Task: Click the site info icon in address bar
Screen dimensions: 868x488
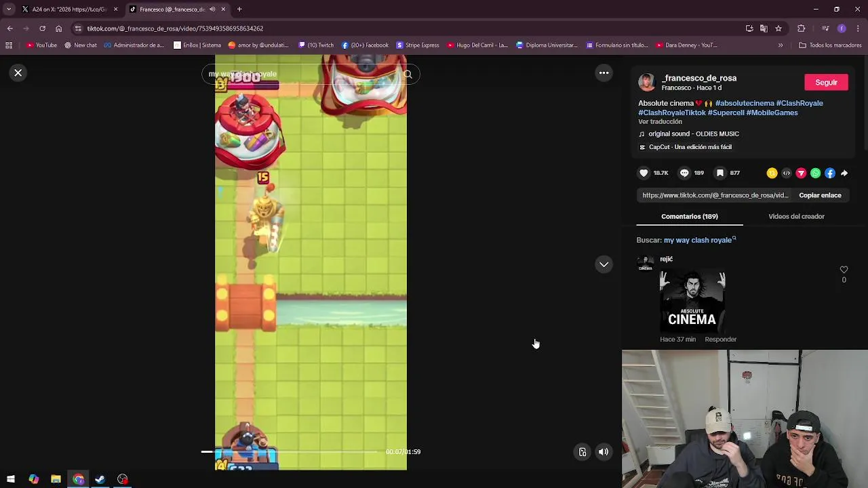Action: pyautogui.click(x=78, y=28)
